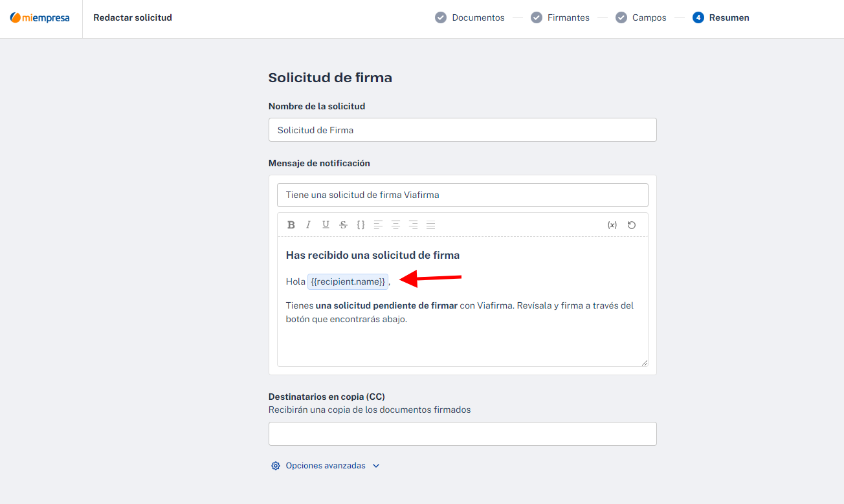Center align the message text
The height and width of the screenshot is (504, 844).
click(x=396, y=225)
